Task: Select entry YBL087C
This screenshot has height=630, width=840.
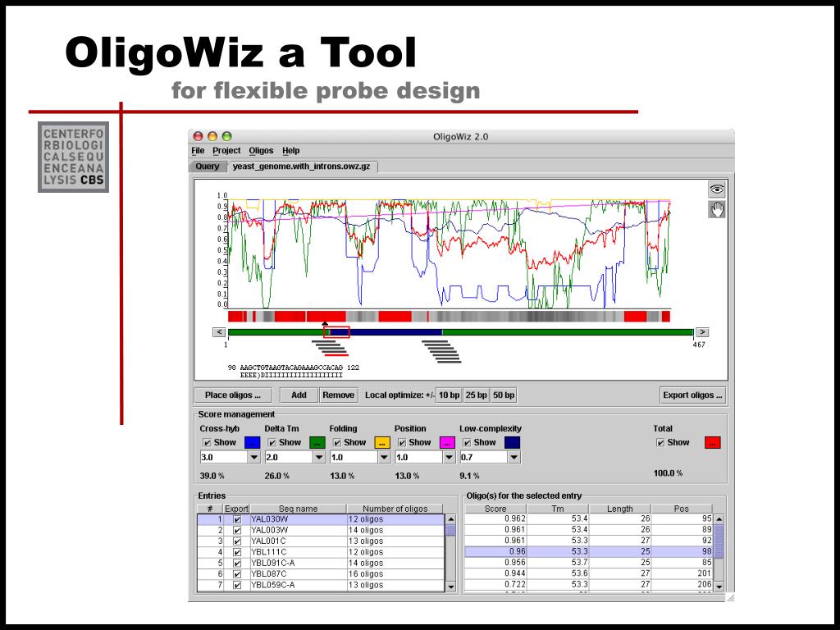Action: coord(321,574)
